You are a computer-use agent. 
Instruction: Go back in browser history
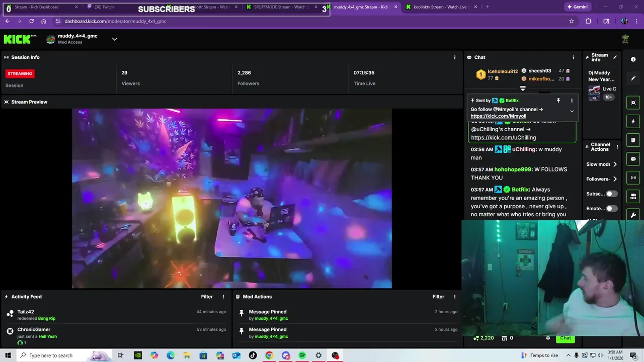[x=7, y=21]
